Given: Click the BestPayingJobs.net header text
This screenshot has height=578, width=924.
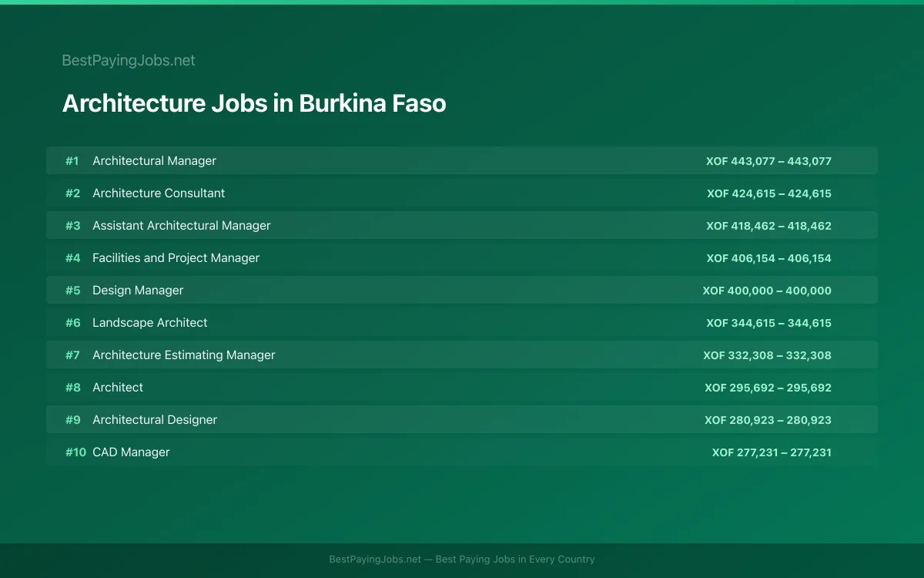Looking at the screenshot, I should 129,60.
